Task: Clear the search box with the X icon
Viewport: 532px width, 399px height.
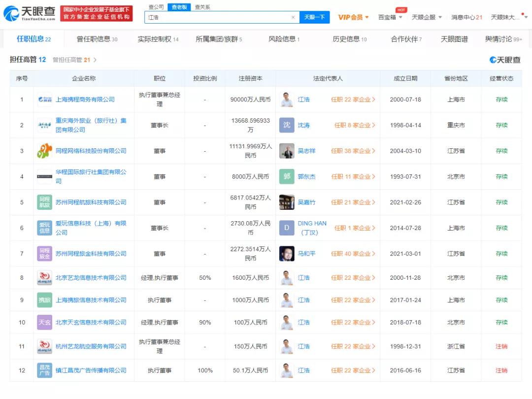Action: coord(294,16)
